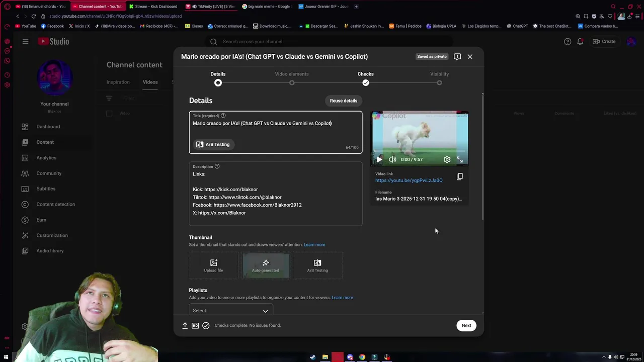The image size is (644, 362).
Task: Open Customization in the sidebar
Action: (52, 235)
